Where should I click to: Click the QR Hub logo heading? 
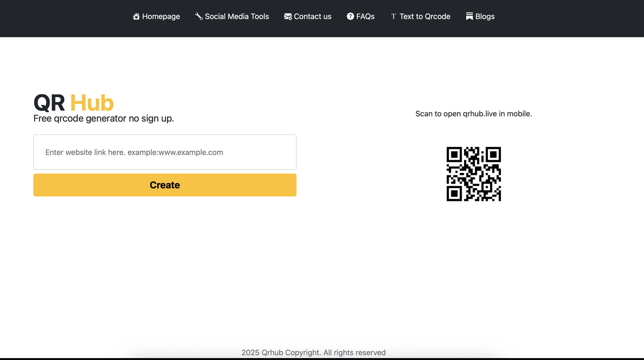74,103
